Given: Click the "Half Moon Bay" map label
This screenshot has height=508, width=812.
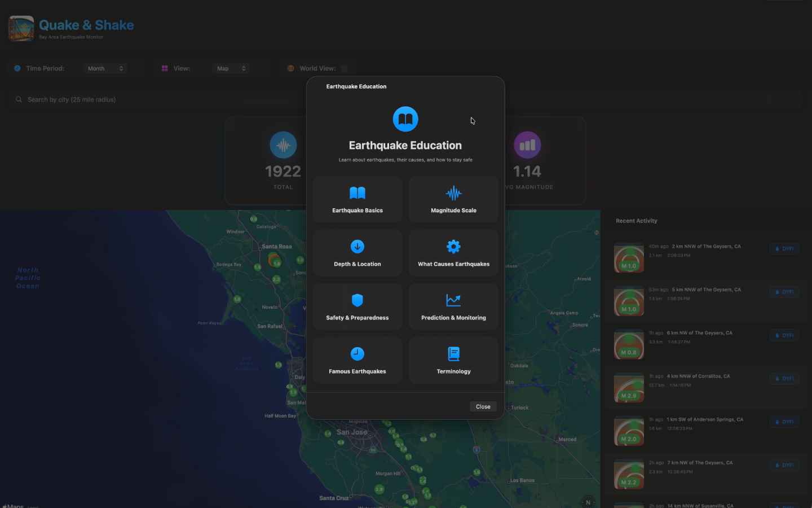Looking at the screenshot, I should click(280, 416).
